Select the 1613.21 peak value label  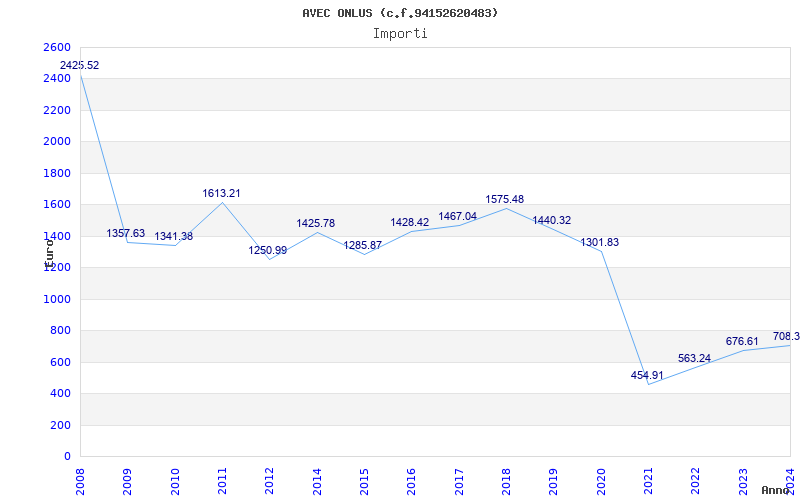coord(221,193)
